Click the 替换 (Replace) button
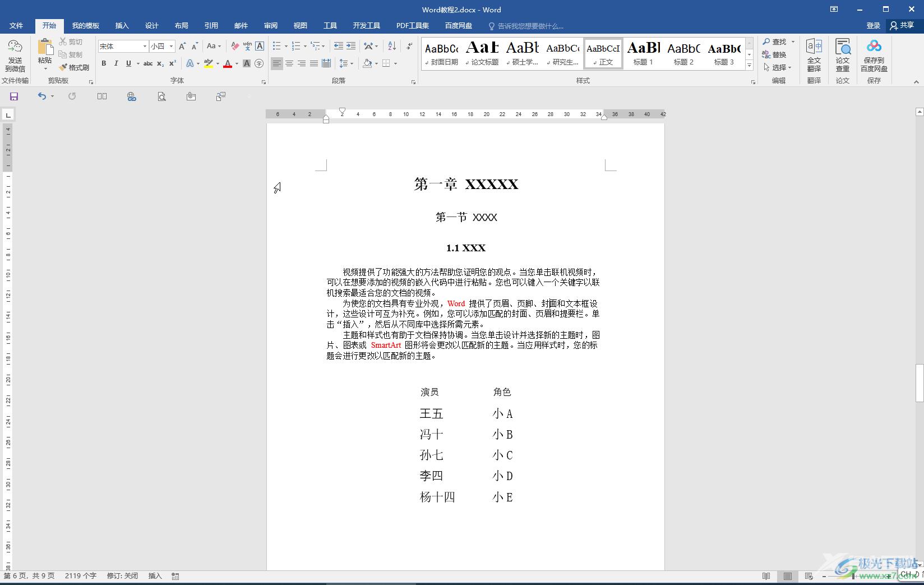Image resolution: width=924 pixels, height=585 pixels. [x=774, y=54]
